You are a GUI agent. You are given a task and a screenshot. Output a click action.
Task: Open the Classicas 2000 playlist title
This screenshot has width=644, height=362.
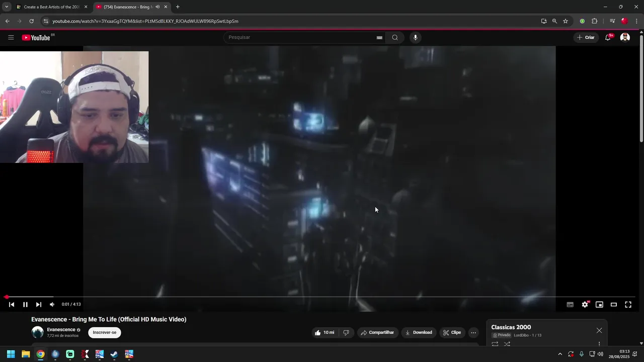pos(511,327)
